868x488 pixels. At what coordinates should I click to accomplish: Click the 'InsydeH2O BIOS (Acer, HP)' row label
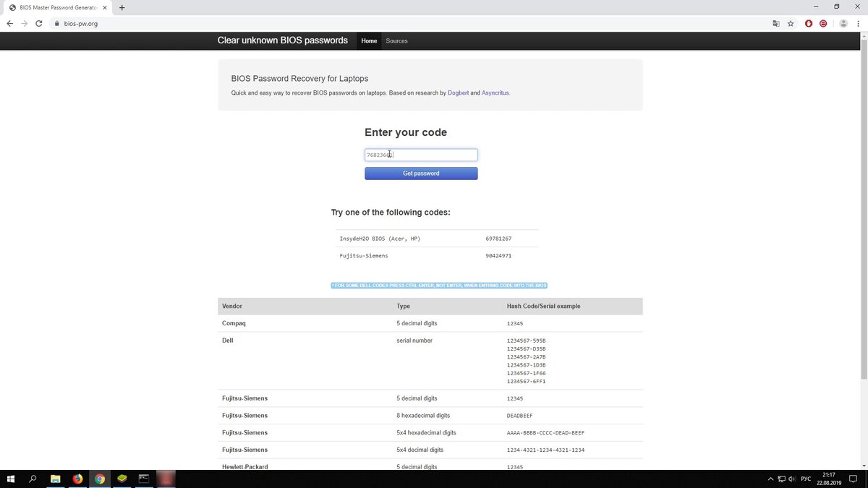click(380, 239)
